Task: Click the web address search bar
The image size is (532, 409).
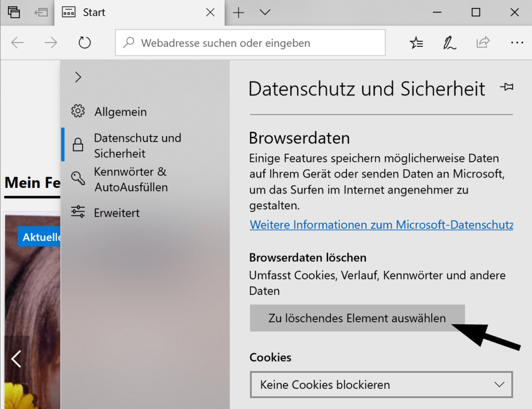Action: pyautogui.click(x=250, y=43)
